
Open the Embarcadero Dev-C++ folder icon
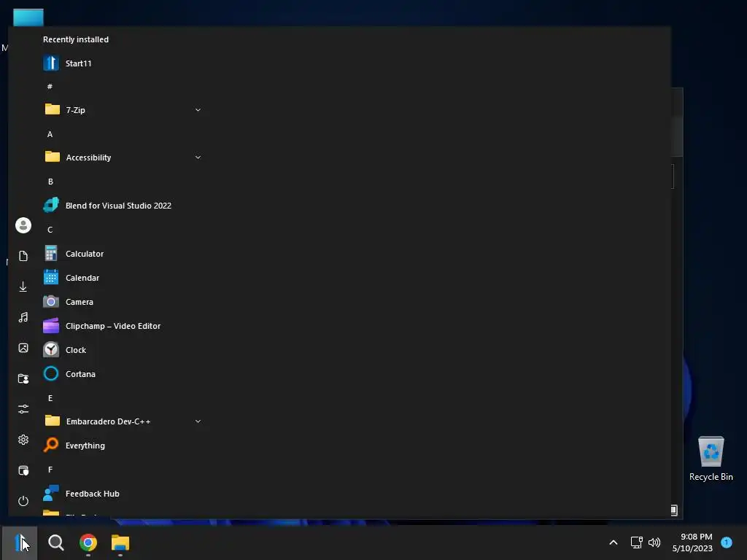click(x=53, y=421)
